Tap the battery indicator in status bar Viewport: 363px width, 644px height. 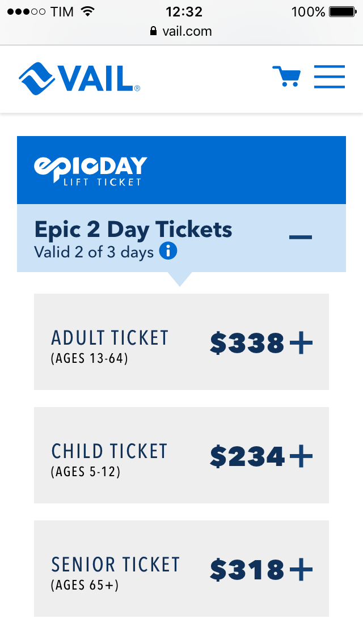pyautogui.click(x=343, y=11)
